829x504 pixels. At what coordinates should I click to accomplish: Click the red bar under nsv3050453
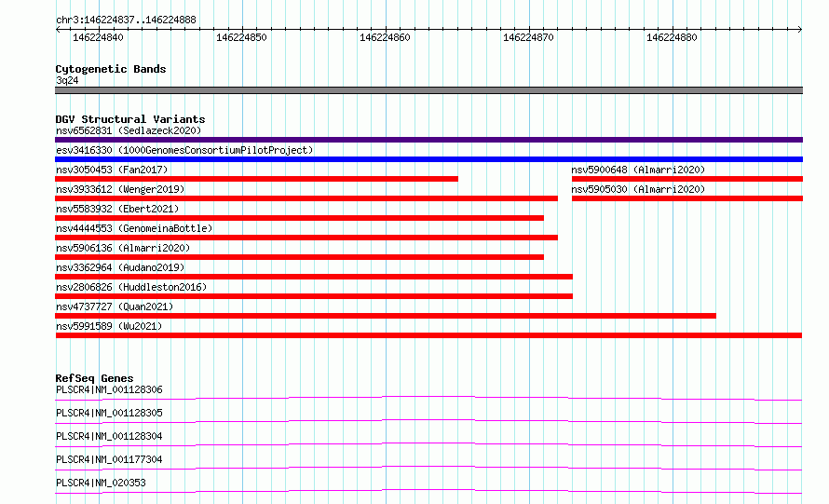[256, 179]
